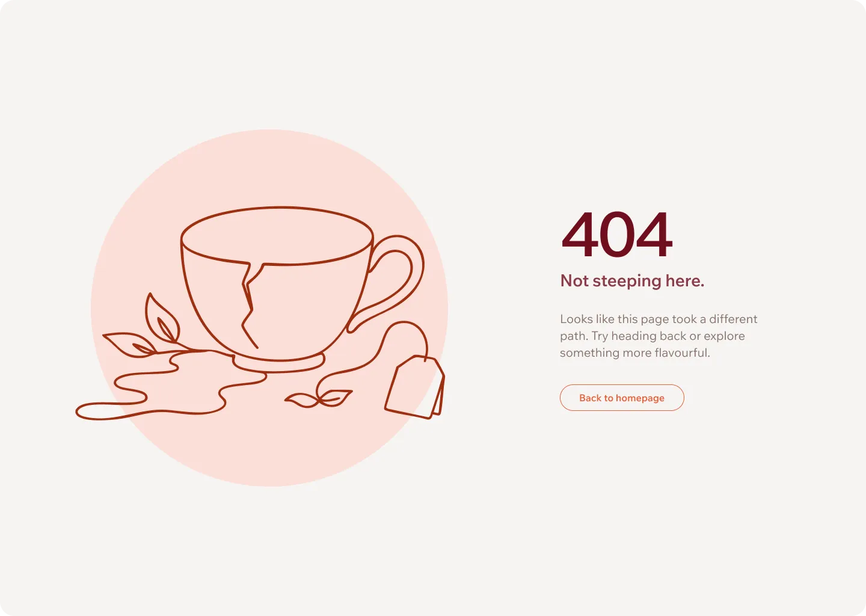
Task: Click the Back to homepage button
Action: coord(622,398)
